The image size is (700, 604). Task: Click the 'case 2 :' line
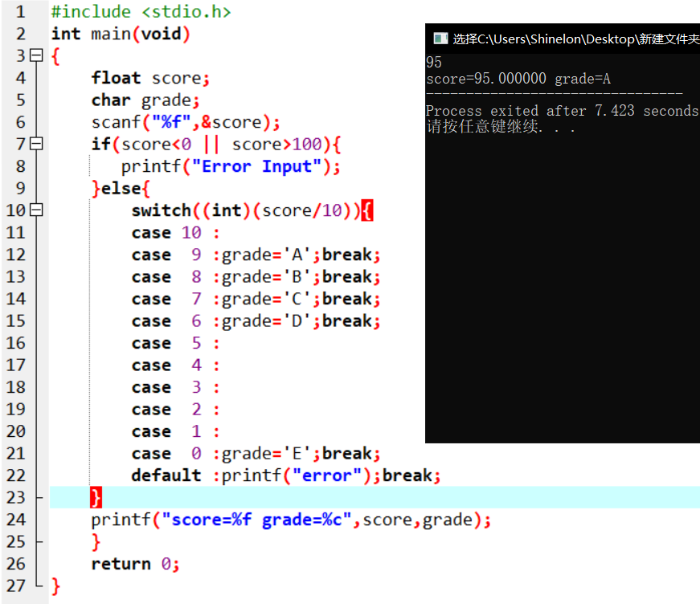pyautogui.click(x=175, y=410)
